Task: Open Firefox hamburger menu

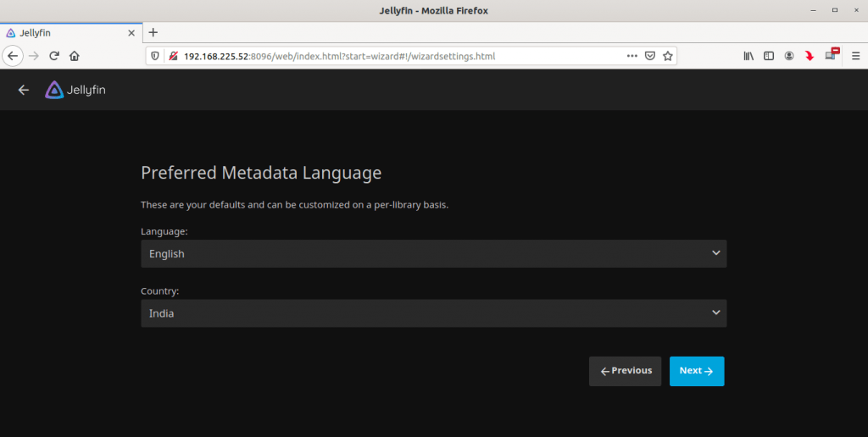Action: 856,56
